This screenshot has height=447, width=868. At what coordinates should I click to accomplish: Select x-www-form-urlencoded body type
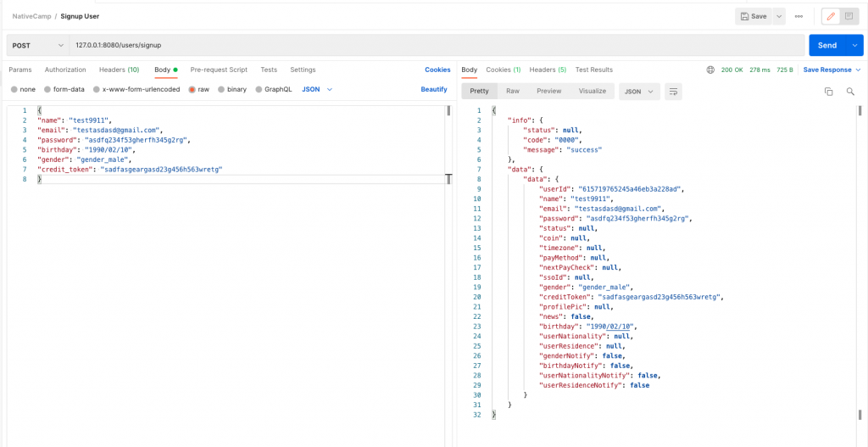pyautogui.click(x=136, y=89)
